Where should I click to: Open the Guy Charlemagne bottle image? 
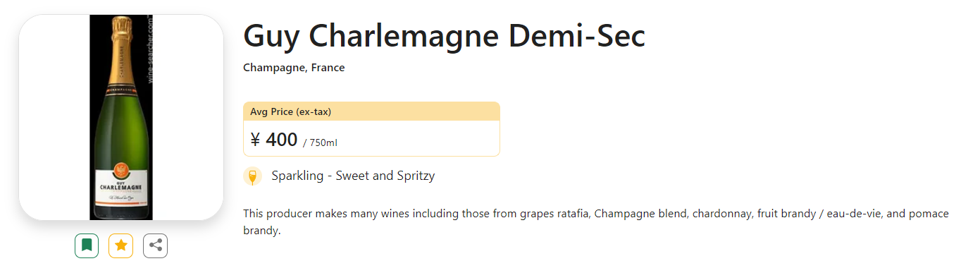[x=121, y=117]
